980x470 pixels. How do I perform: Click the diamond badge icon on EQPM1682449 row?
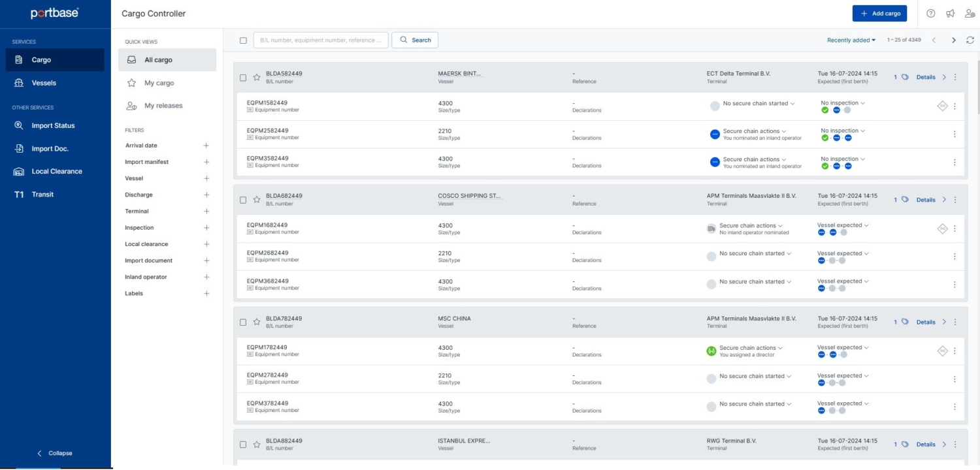click(x=942, y=228)
